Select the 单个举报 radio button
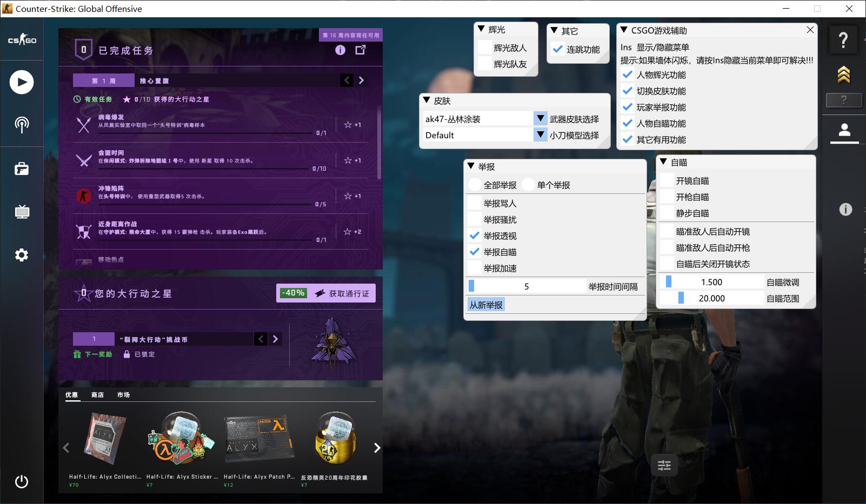This screenshot has width=866, height=504. click(528, 185)
